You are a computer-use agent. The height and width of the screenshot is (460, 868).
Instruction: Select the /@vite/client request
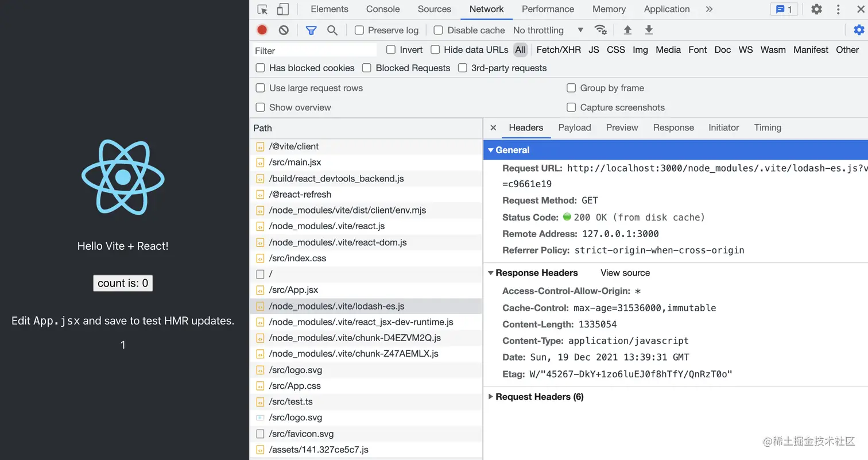366,146
